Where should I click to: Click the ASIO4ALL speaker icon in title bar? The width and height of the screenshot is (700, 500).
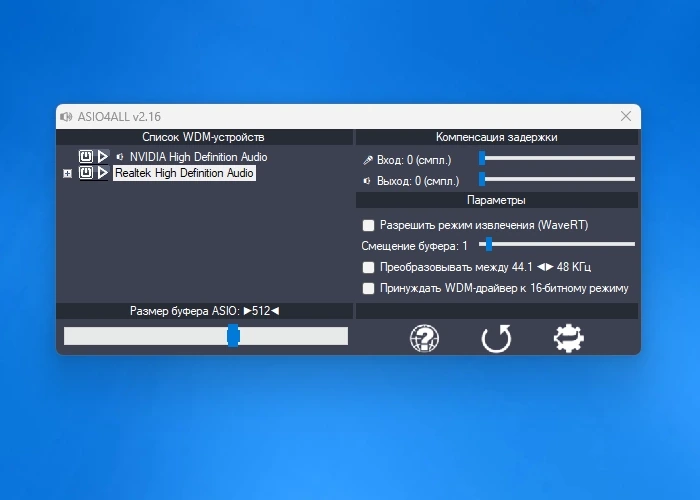point(66,117)
